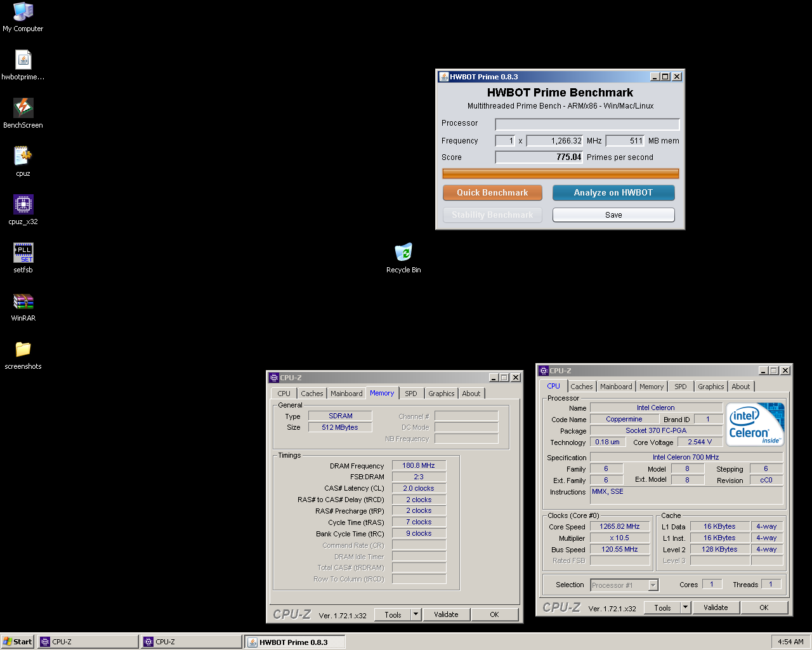Select the cpuz desktop shortcut icon
812x650 pixels.
point(23,156)
